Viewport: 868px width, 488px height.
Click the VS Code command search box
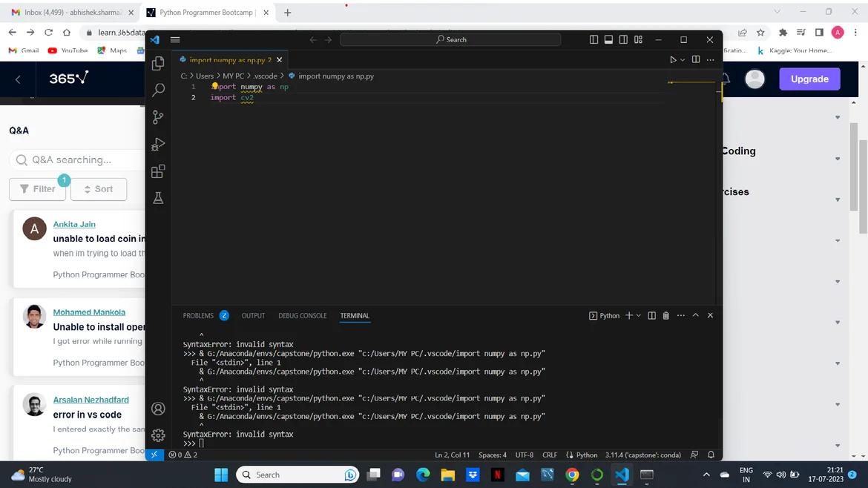click(x=450, y=40)
